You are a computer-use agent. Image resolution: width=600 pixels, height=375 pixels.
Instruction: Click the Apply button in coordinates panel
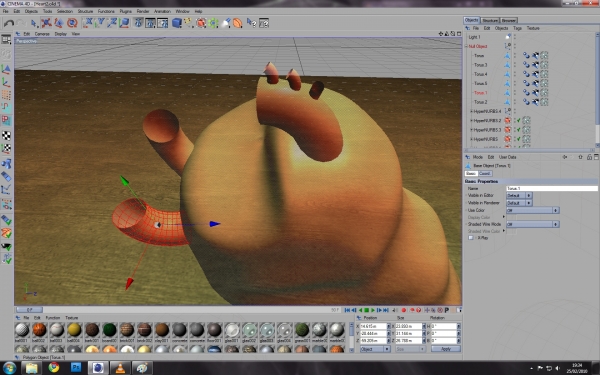[446, 349]
